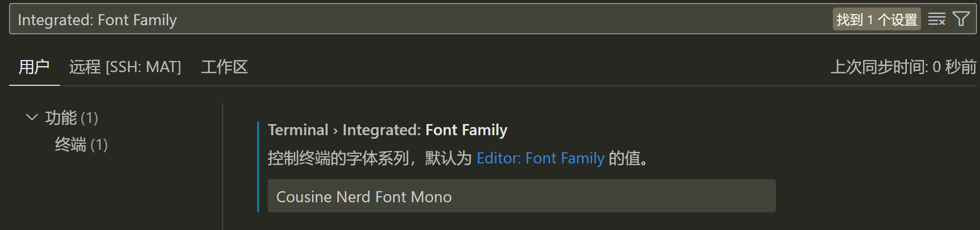Open the settings filter menu

pyautogui.click(x=961, y=19)
